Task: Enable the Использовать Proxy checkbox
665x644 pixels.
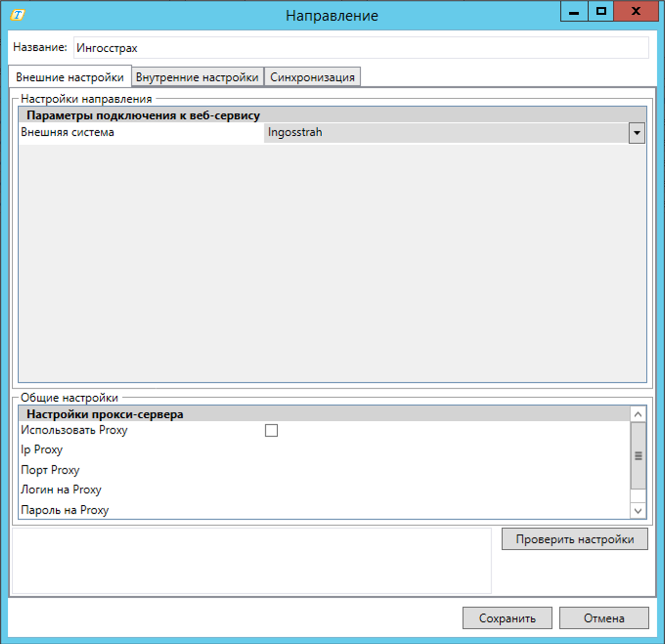Action: click(271, 430)
